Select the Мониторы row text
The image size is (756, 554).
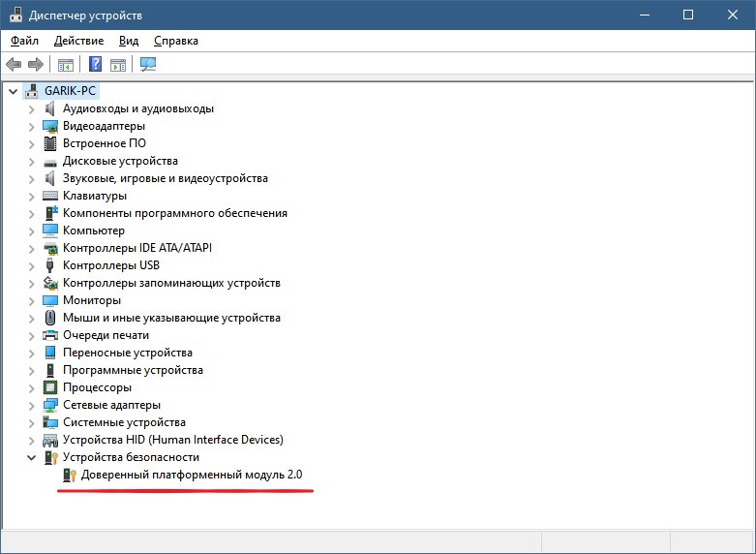click(92, 300)
